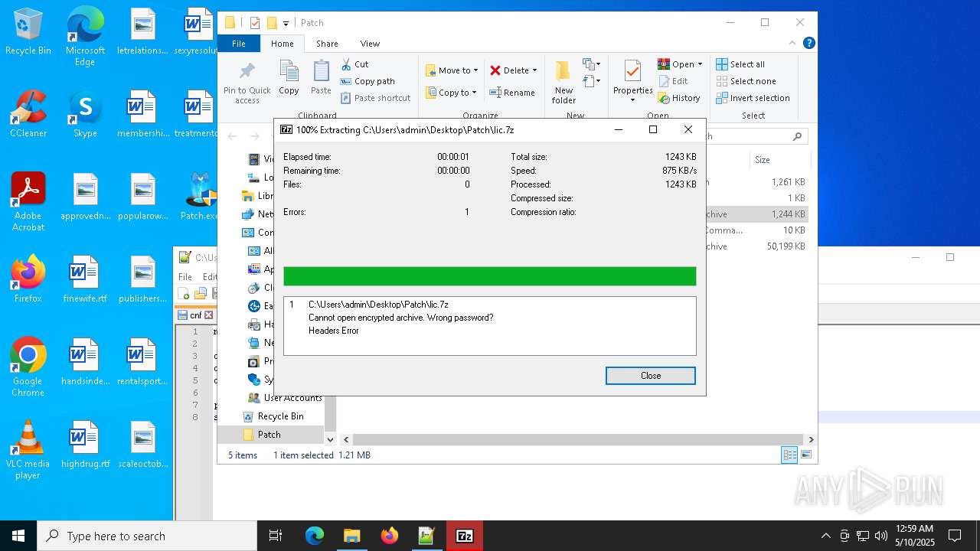Open the File tab in Explorer

pyautogui.click(x=239, y=44)
